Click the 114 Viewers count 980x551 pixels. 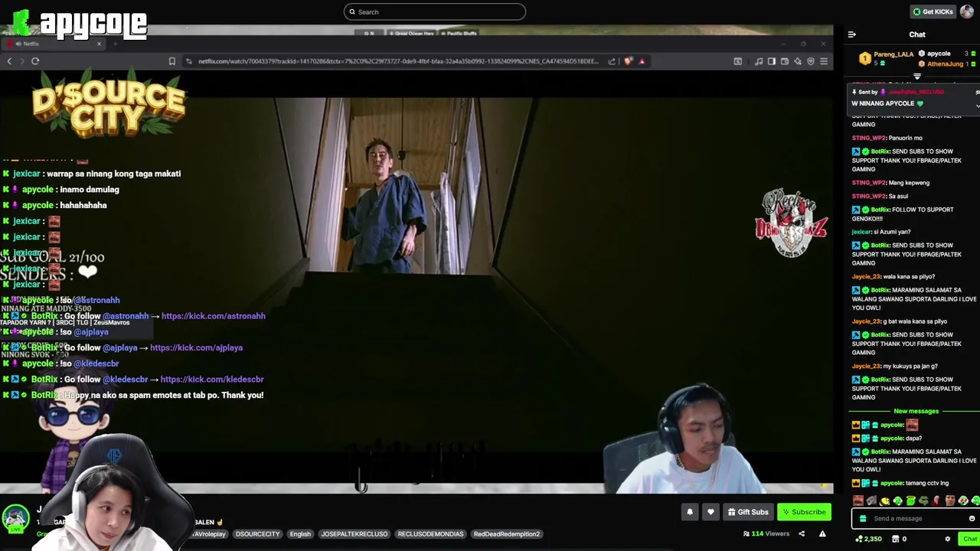click(x=766, y=533)
